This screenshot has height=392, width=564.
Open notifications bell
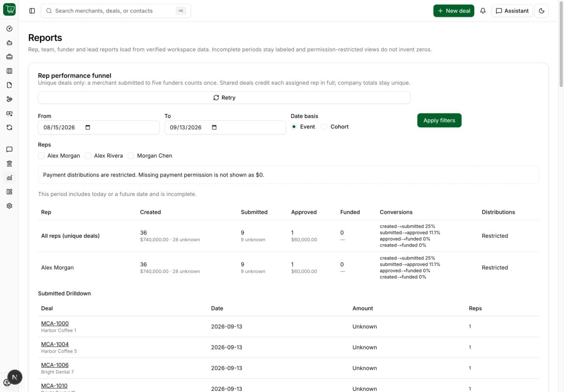[482, 11]
